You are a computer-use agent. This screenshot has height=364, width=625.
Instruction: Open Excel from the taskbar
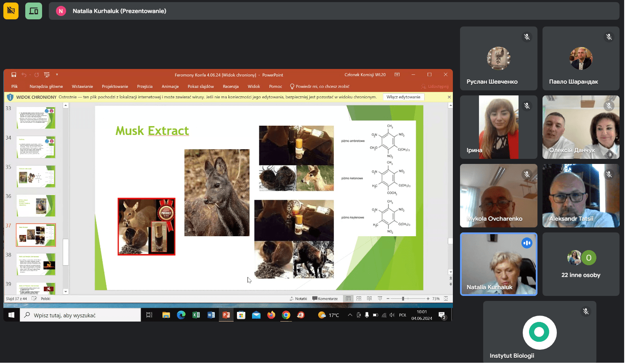[196, 315]
